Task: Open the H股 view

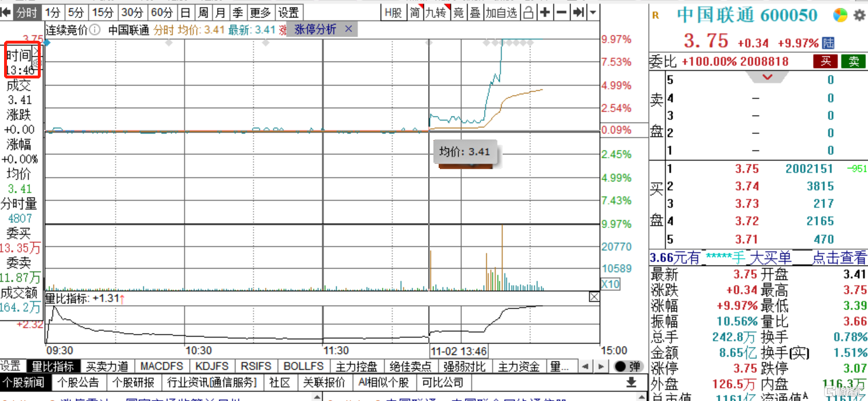Action: coord(393,12)
